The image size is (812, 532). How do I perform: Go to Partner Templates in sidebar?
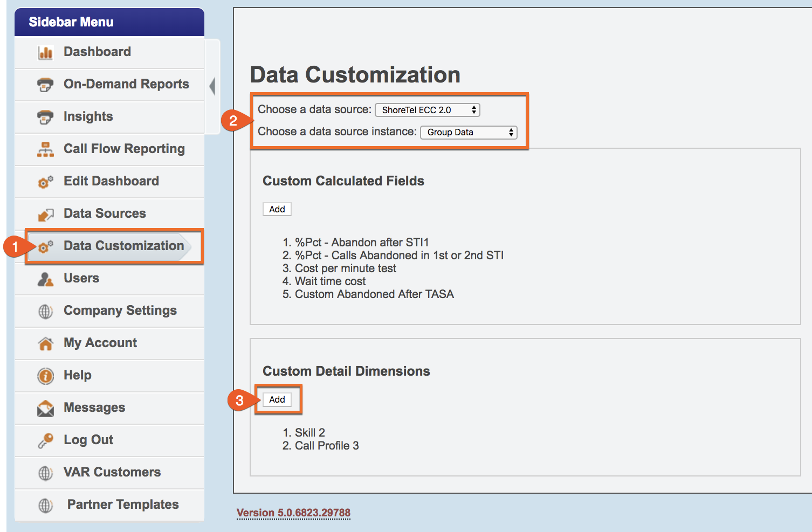pyautogui.click(x=122, y=505)
